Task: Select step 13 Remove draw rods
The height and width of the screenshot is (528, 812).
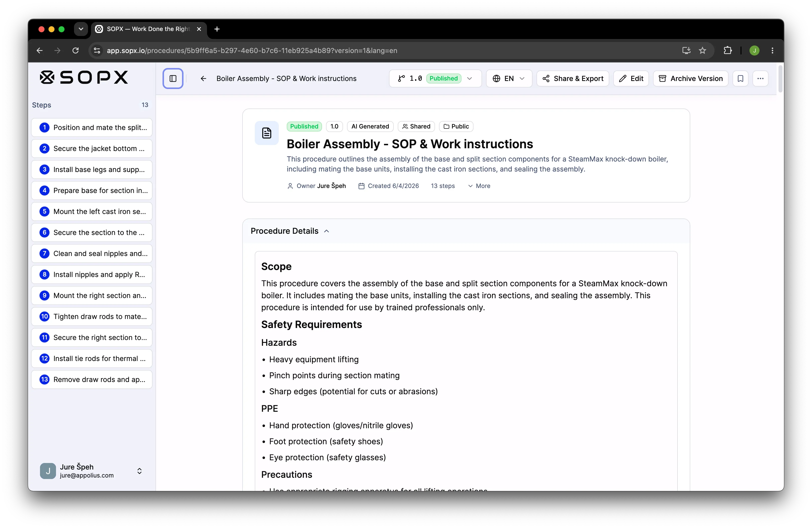Action: pyautogui.click(x=92, y=380)
